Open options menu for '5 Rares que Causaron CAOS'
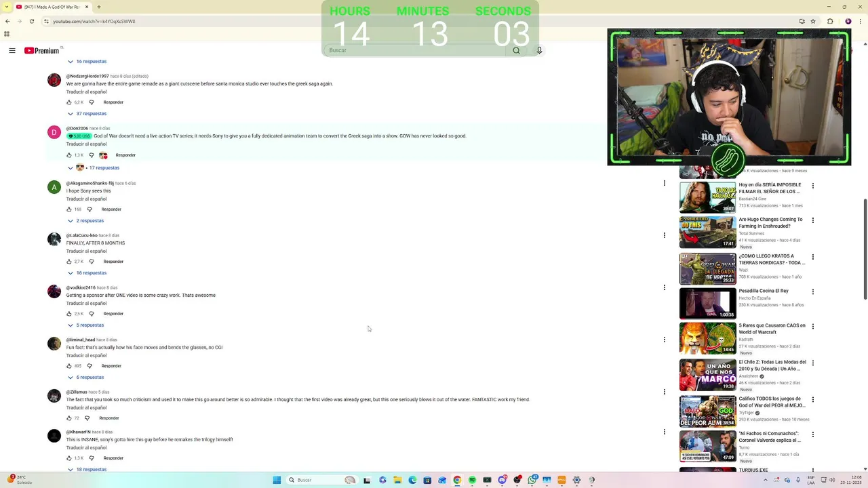Screen dimensions: 868x488 [x=812, y=326]
